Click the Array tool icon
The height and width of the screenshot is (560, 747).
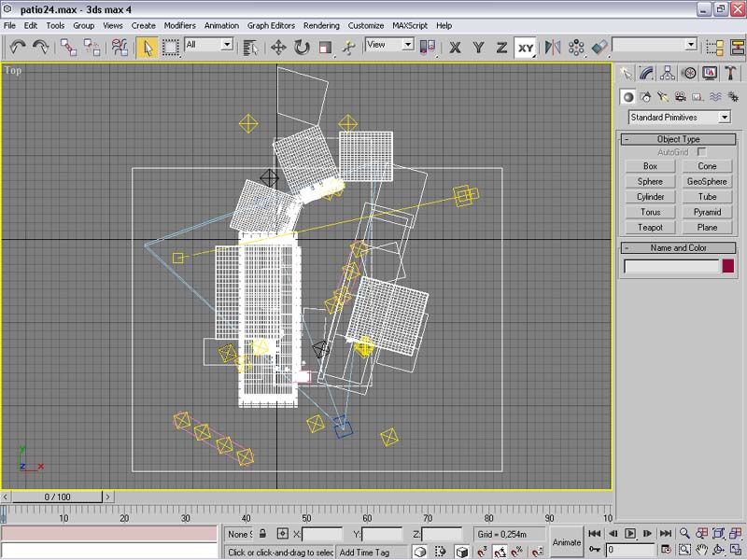576,48
